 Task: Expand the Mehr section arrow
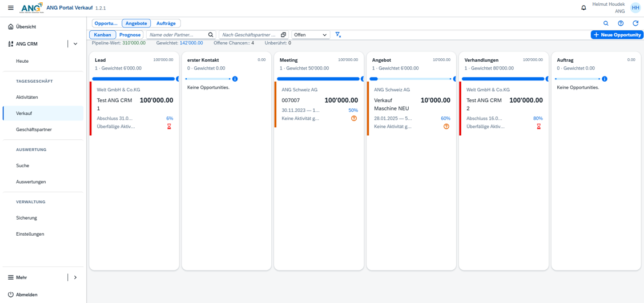pyautogui.click(x=75, y=277)
